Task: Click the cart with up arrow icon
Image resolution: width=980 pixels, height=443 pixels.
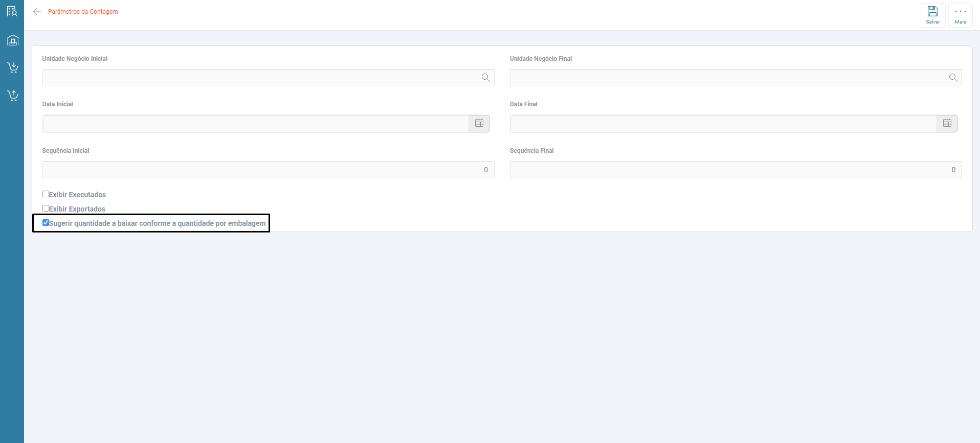Action: [x=12, y=95]
